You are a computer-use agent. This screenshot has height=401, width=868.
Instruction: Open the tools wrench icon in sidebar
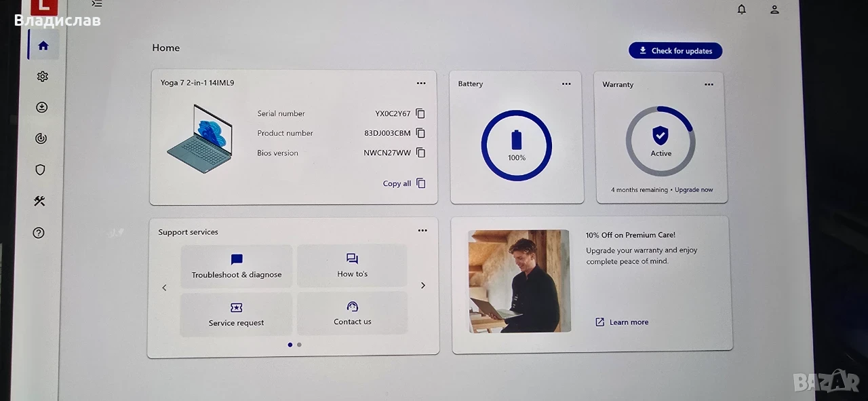[39, 201]
